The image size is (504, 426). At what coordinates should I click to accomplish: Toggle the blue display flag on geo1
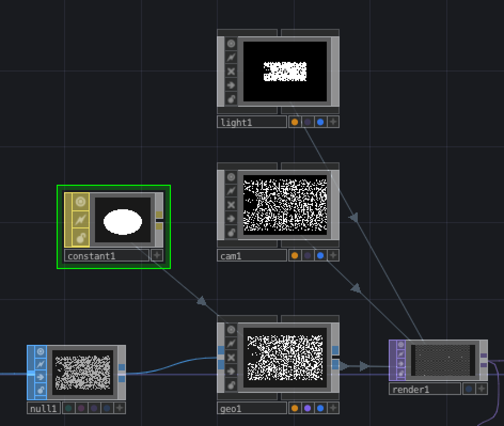click(x=320, y=408)
